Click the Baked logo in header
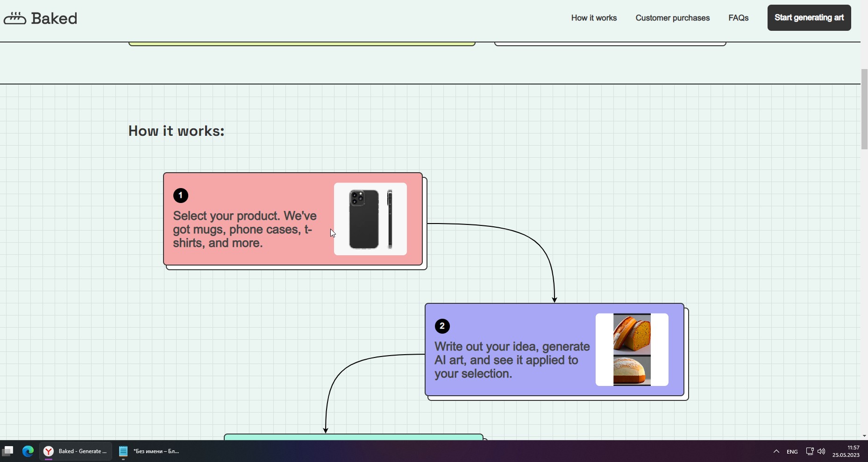The image size is (868, 462). pos(41,18)
